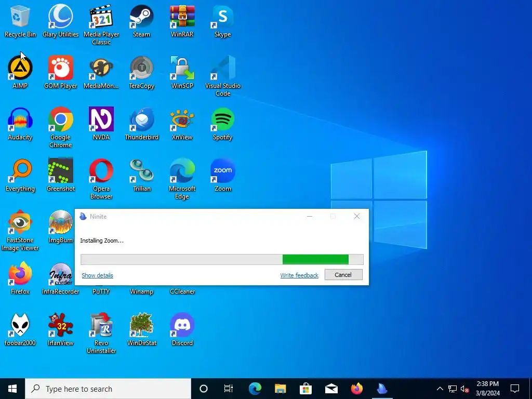The image size is (532, 399).
Task: Select the Firefox desktop shortcut
Action: tap(20, 278)
